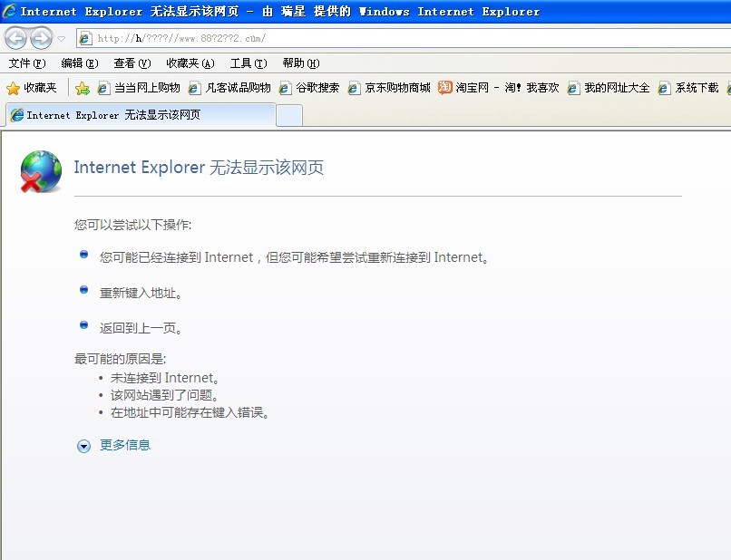The width and height of the screenshot is (731, 560).
Task: Open the 工具(T) menu
Action: tap(249, 63)
